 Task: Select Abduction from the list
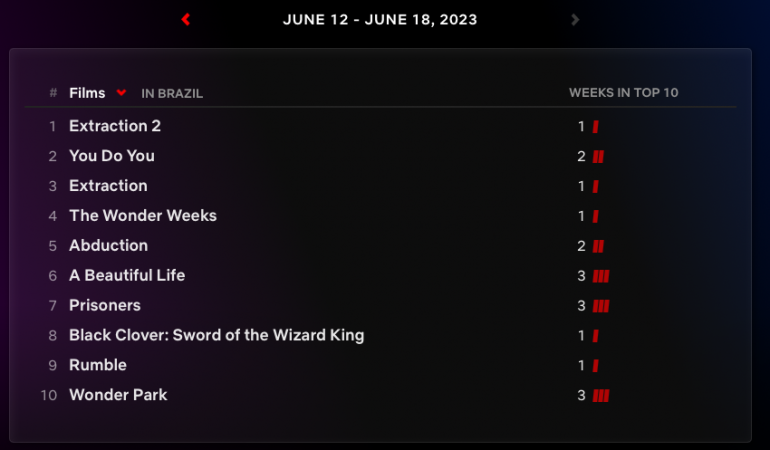point(108,246)
